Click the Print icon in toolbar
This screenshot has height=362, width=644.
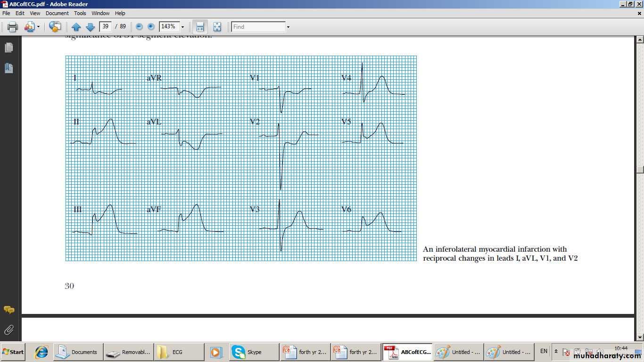tap(13, 27)
